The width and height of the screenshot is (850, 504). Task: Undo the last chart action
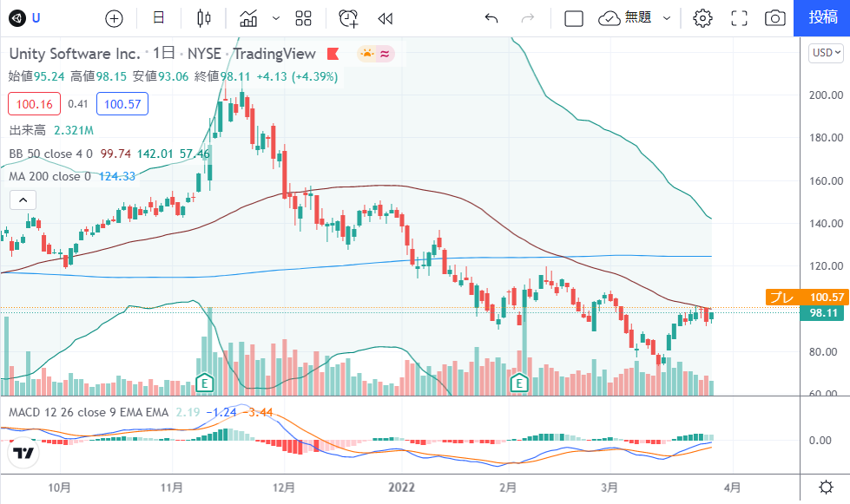pos(491,19)
